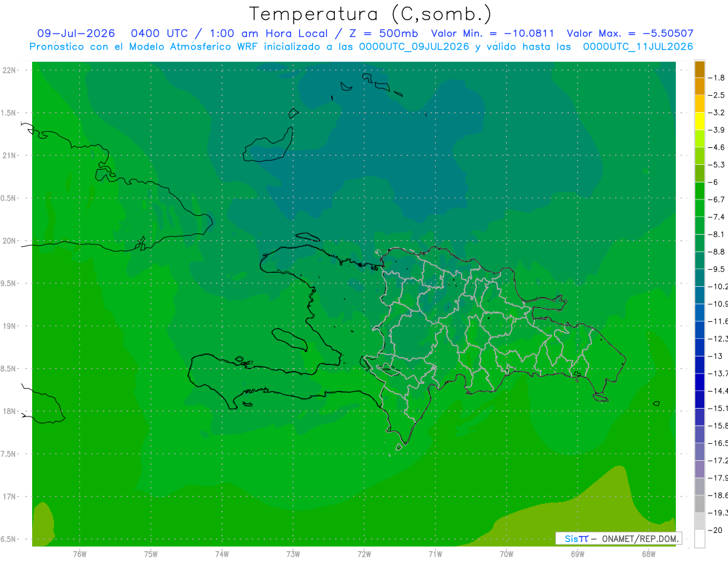This screenshot has height=562, width=728.
Task: Click the "75W" longitude axis label
Action: 151,554
